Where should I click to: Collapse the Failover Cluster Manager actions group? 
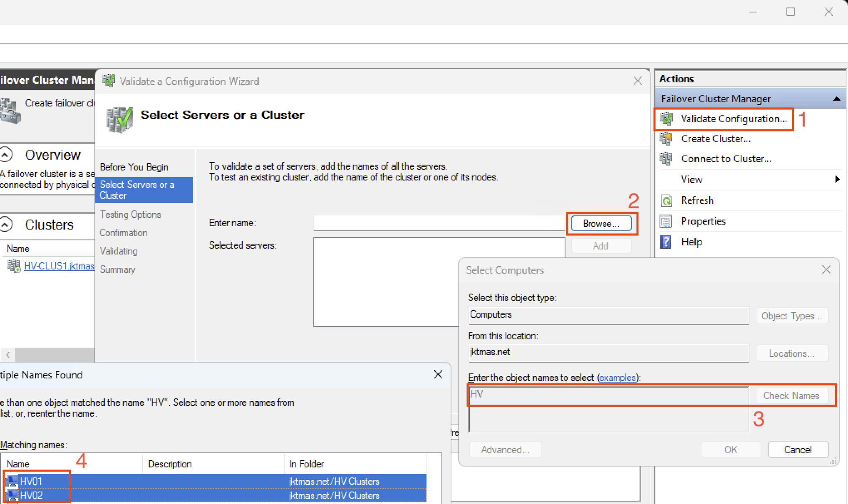pos(836,99)
